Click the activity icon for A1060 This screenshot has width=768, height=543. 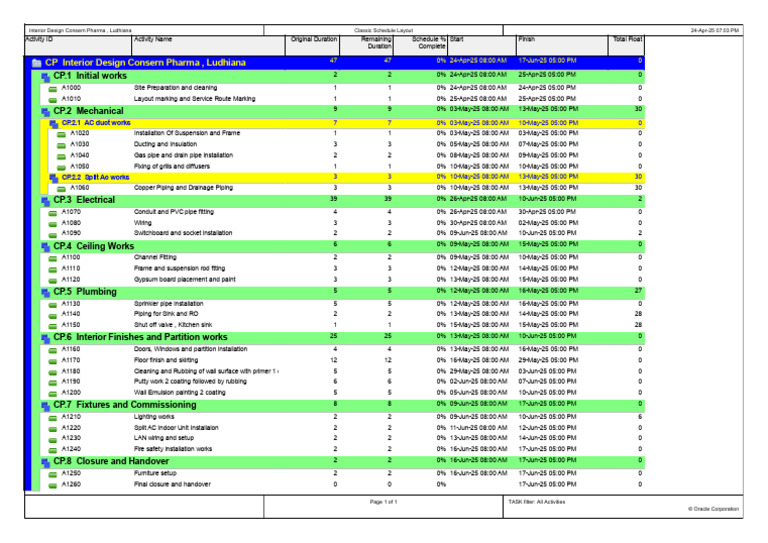pos(61,189)
